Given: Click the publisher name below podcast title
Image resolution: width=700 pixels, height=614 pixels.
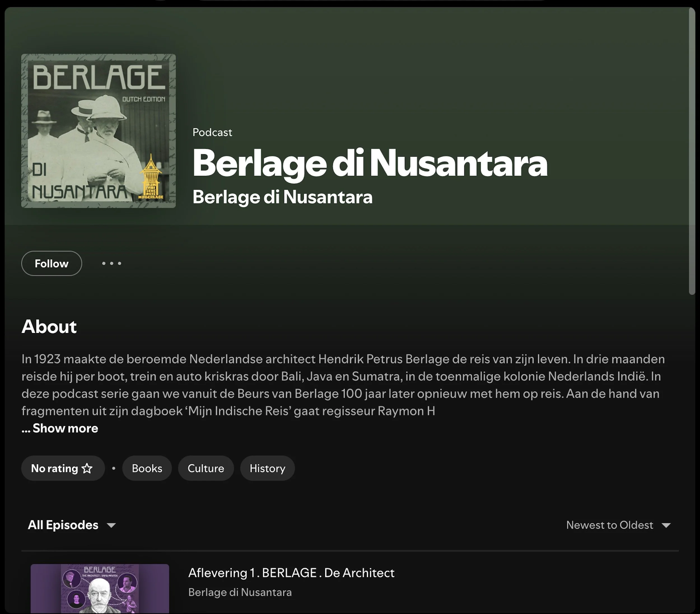Looking at the screenshot, I should pyautogui.click(x=282, y=197).
